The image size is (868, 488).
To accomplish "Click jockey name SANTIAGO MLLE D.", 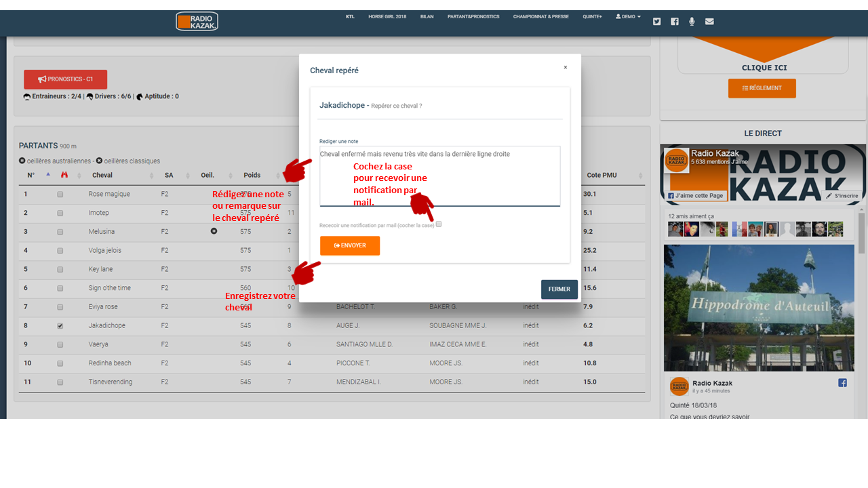I will [x=364, y=344].
